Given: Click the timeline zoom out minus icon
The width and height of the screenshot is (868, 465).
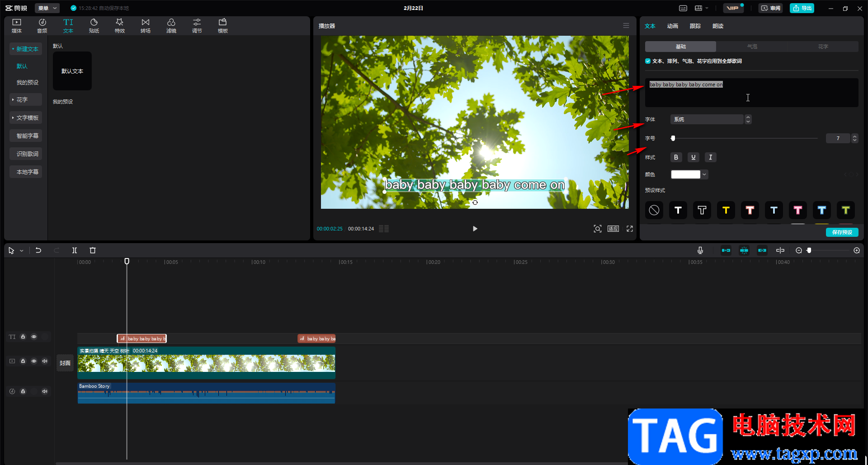Looking at the screenshot, I should (x=799, y=250).
